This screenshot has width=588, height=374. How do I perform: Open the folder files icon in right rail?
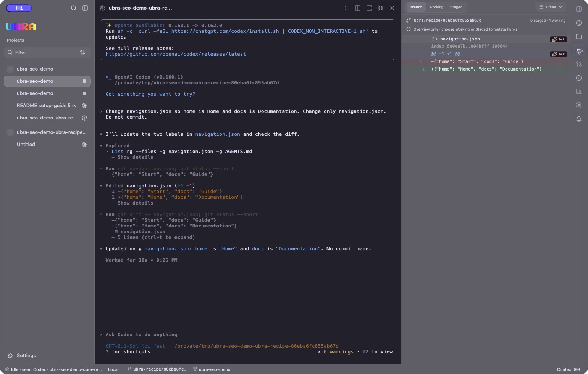point(579,37)
